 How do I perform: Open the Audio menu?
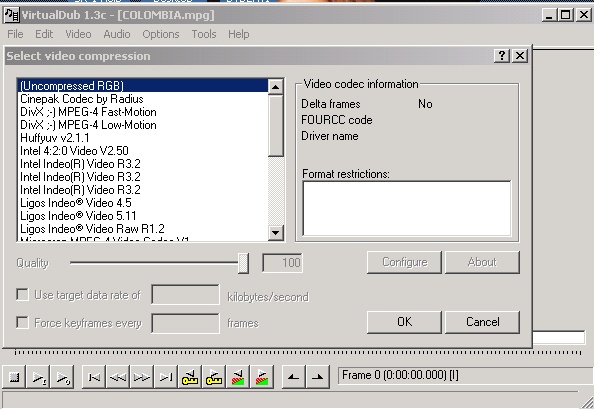coord(117,34)
